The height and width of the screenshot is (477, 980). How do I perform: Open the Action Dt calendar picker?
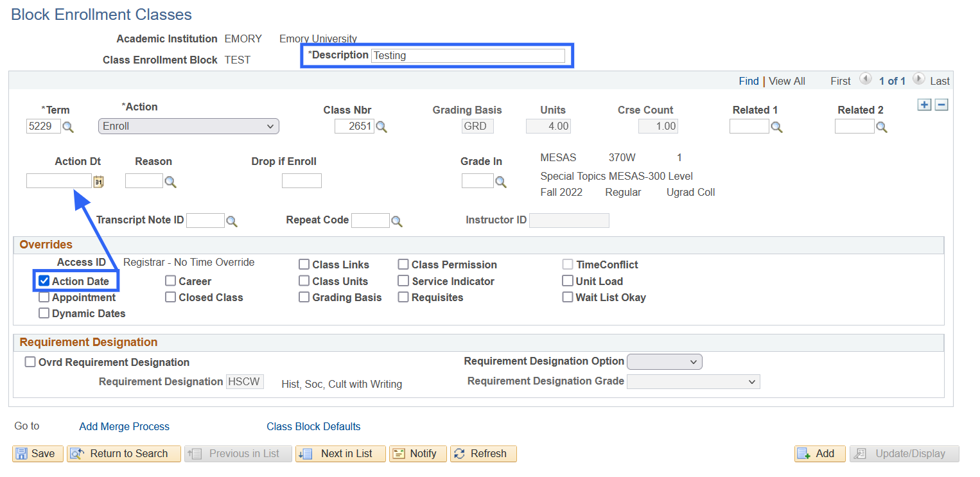point(98,182)
